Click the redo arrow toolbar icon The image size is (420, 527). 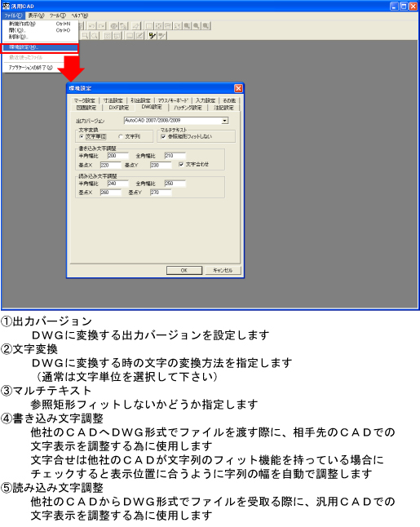pyautogui.click(x=101, y=26)
